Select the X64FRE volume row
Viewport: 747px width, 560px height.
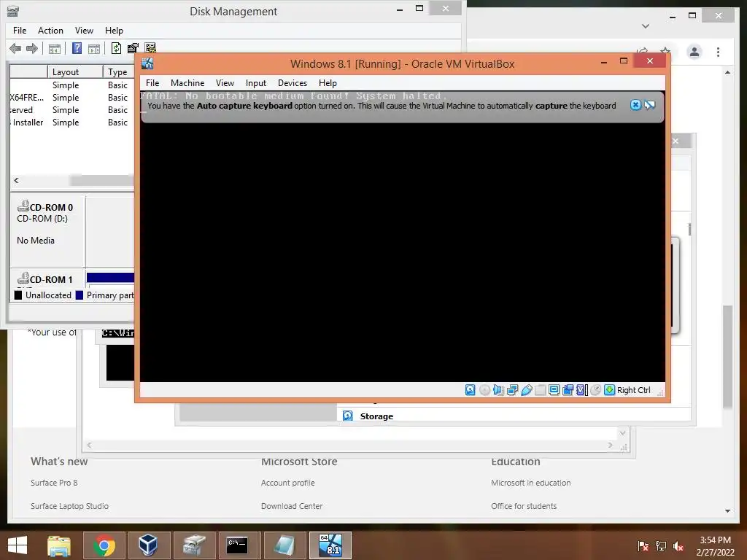click(72, 98)
